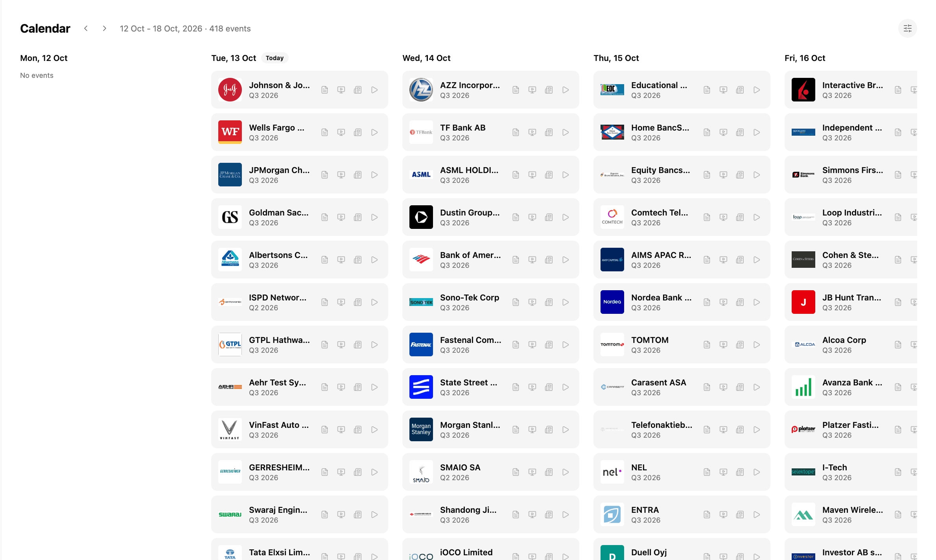936x560 pixels.
Task: Play the Bank of America event
Action: coord(566,260)
